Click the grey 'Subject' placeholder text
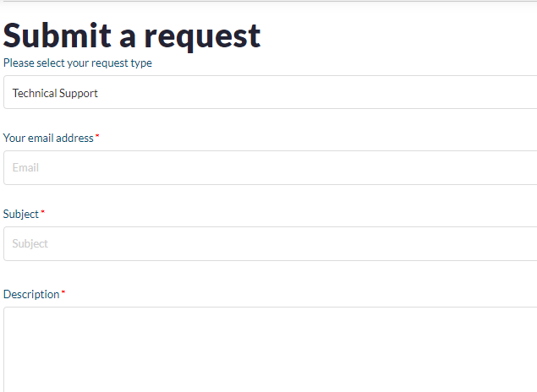537x392 pixels. 30,243
